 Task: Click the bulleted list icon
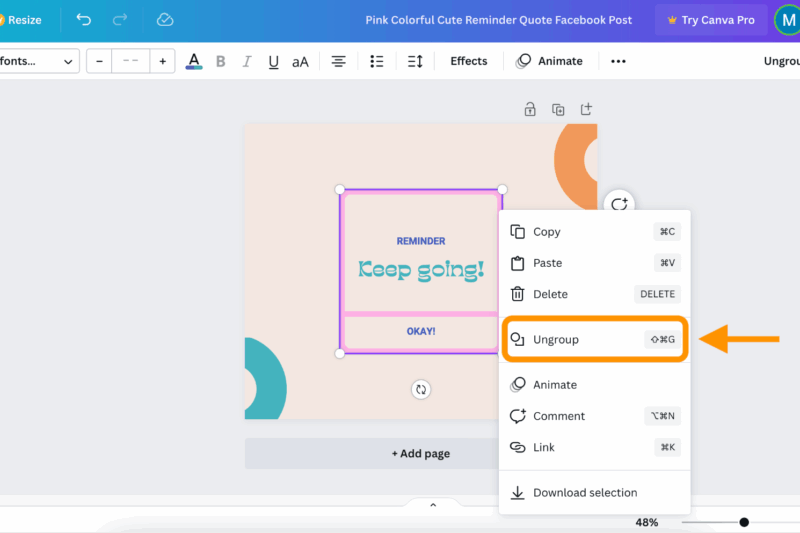pos(377,62)
